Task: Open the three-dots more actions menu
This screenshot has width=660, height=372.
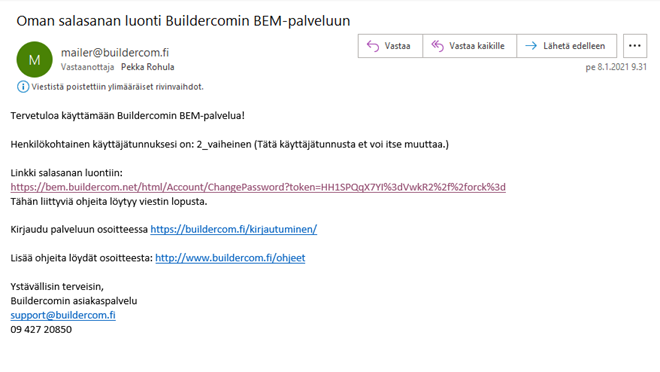Action: tap(635, 46)
